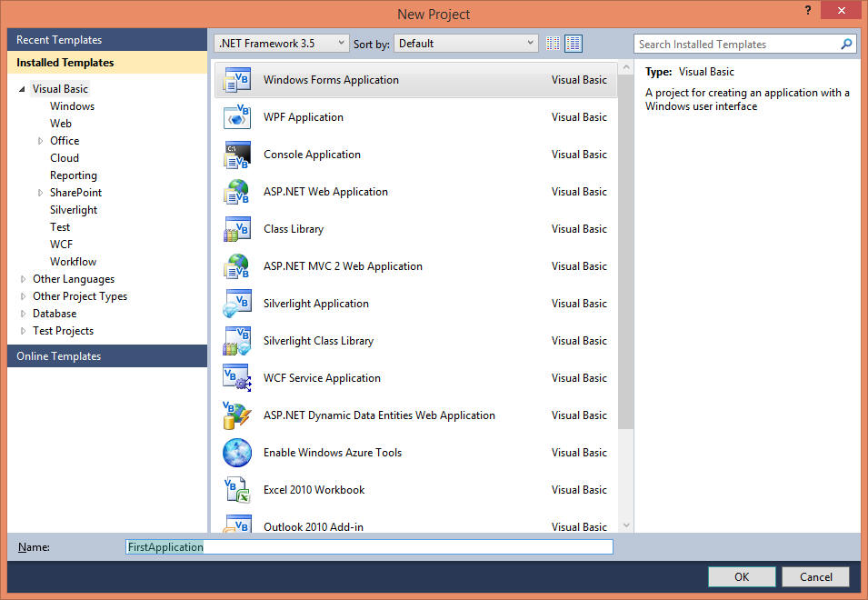Click the ASP.NET Dynamic Data Entities icon
Viewport: 868px width, 600px height.
coord(237,415)
